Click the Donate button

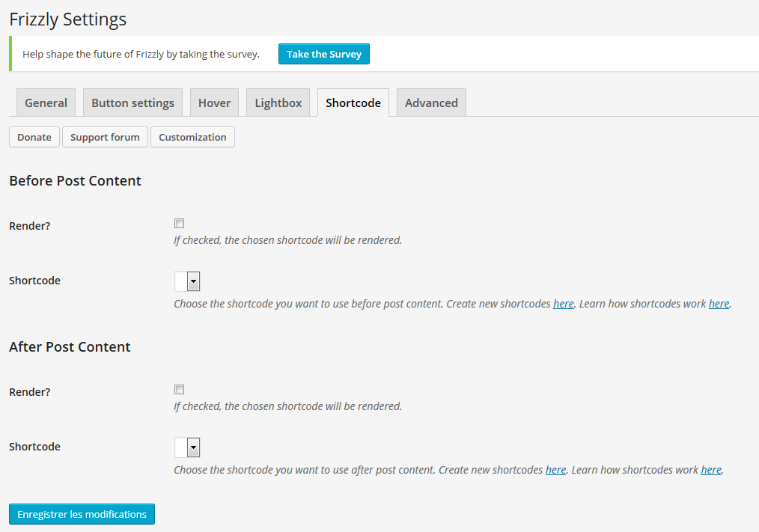point(34,137)
